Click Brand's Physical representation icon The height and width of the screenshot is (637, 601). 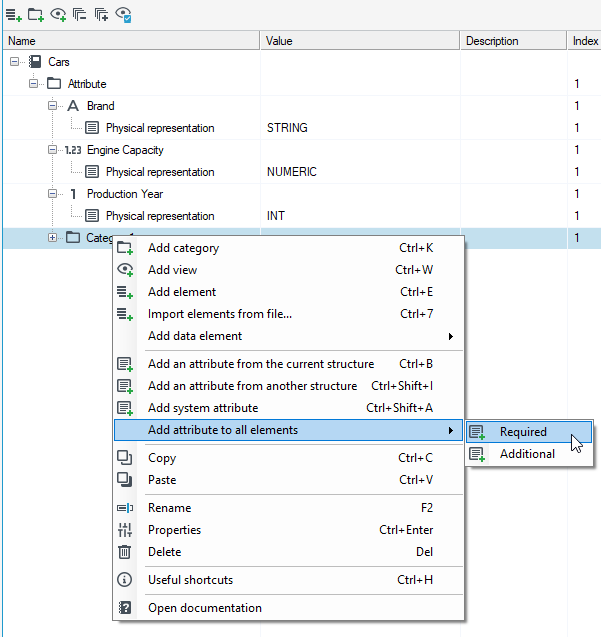coord(92,128)
